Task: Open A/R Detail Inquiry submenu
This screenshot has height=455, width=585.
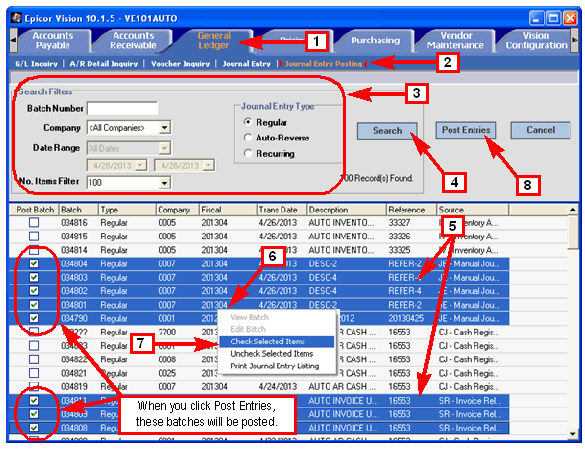Action: 104,64
